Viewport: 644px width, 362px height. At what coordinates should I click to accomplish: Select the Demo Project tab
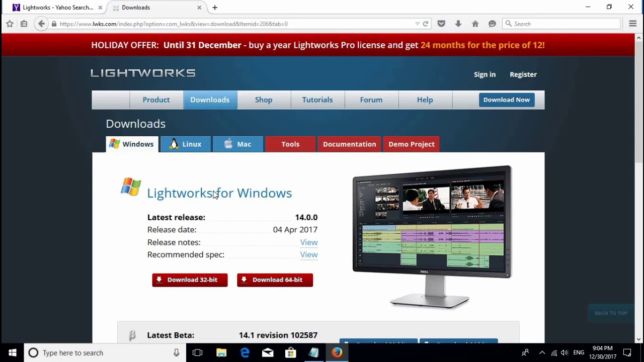pos(412,144)
